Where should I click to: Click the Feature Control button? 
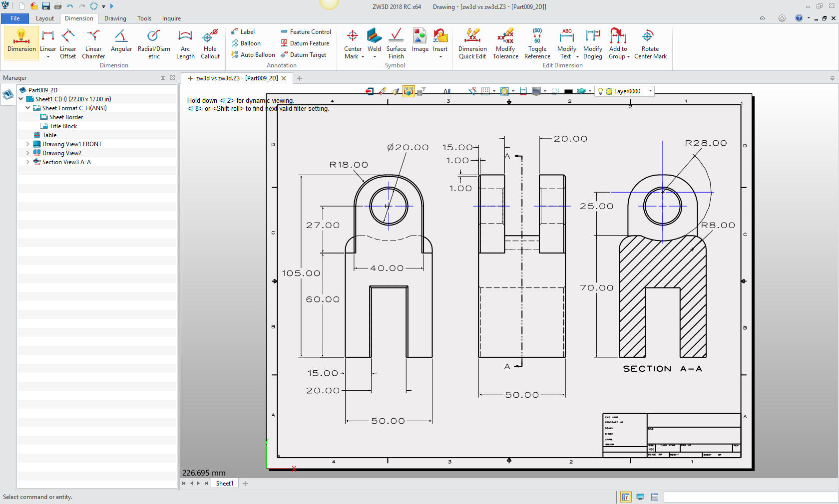click(306, 32)
